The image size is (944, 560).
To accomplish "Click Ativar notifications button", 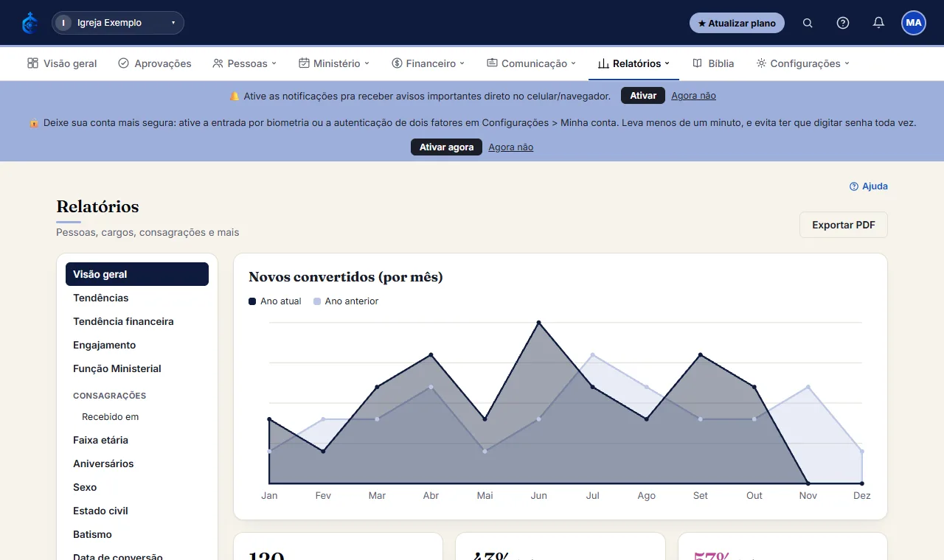I will (x=643, y=96).
